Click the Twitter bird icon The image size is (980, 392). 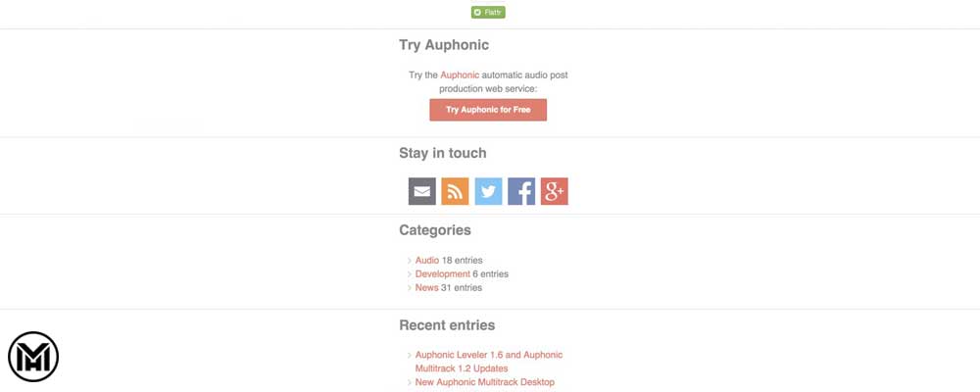[x=488, y=192]
